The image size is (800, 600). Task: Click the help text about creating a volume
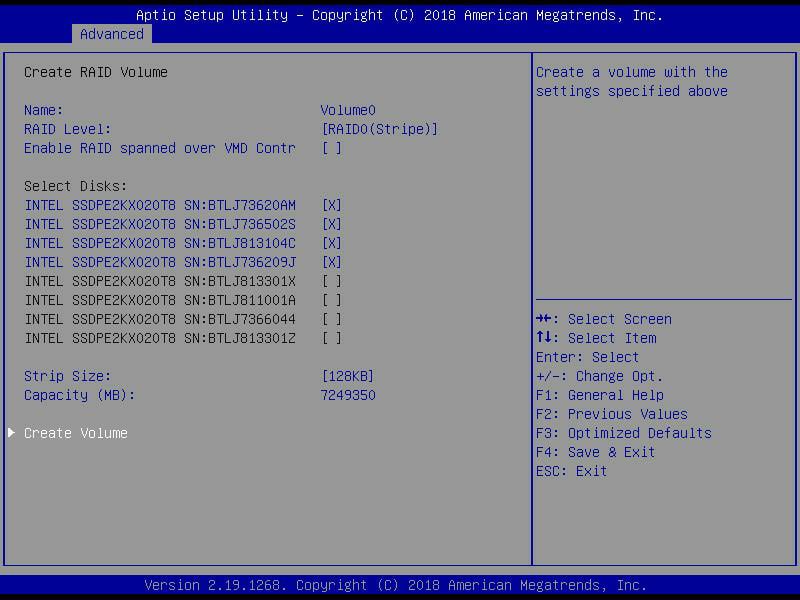632,82
